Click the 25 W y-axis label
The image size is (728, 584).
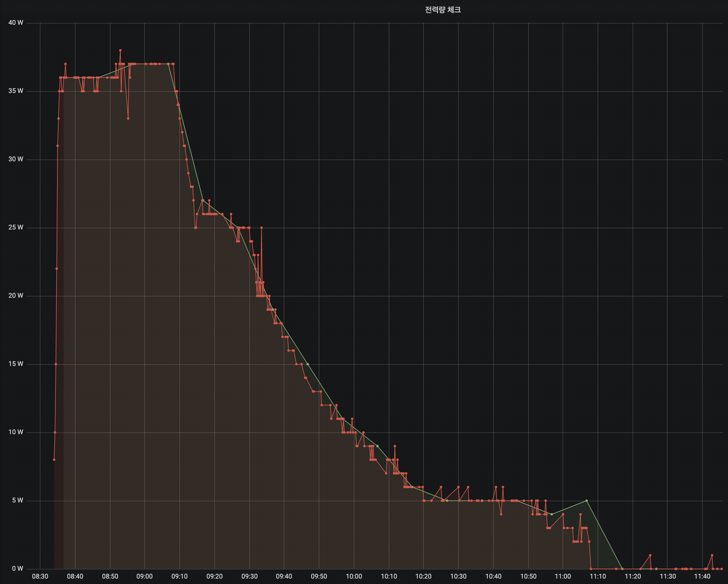click(16, 227)
